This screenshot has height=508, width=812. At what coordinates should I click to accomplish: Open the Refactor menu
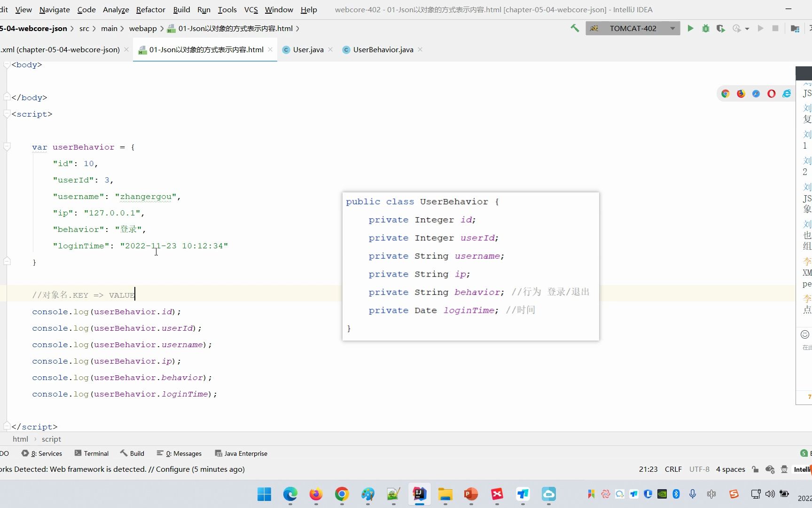click(150, 9)
